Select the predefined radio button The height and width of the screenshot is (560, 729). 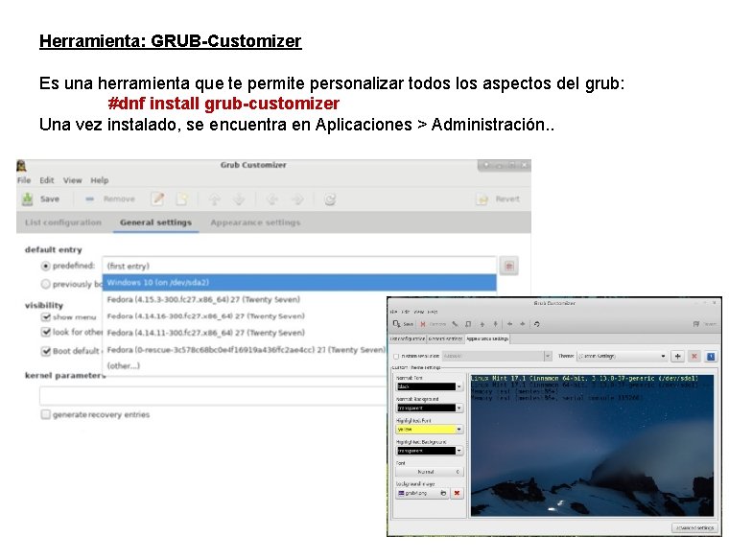46,267
